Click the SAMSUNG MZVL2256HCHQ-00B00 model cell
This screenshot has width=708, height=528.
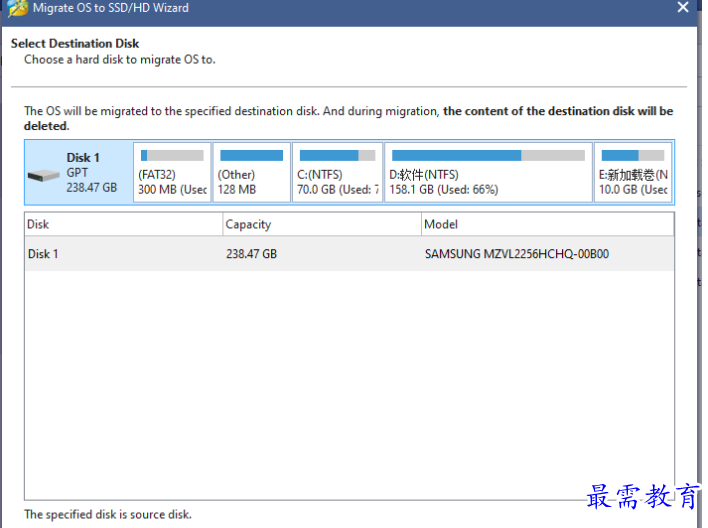pos(517,254)
